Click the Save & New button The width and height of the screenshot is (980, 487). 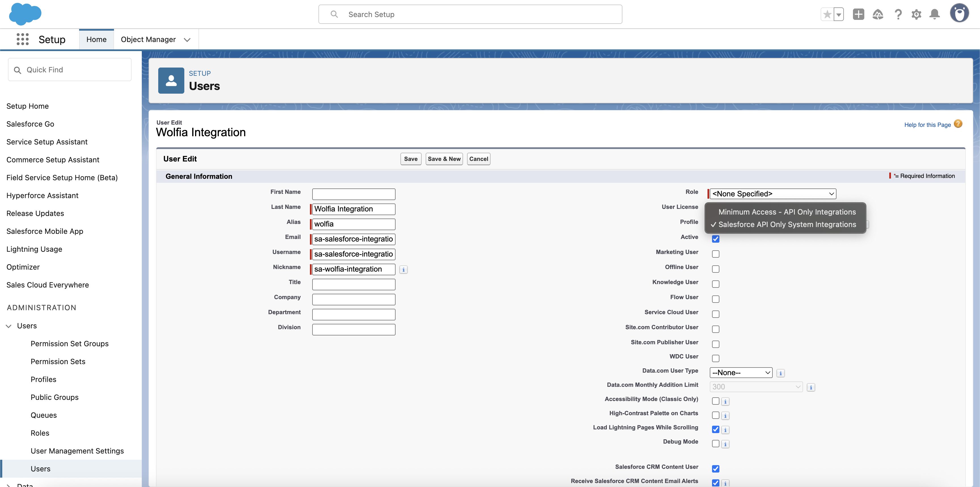(444, 159)
